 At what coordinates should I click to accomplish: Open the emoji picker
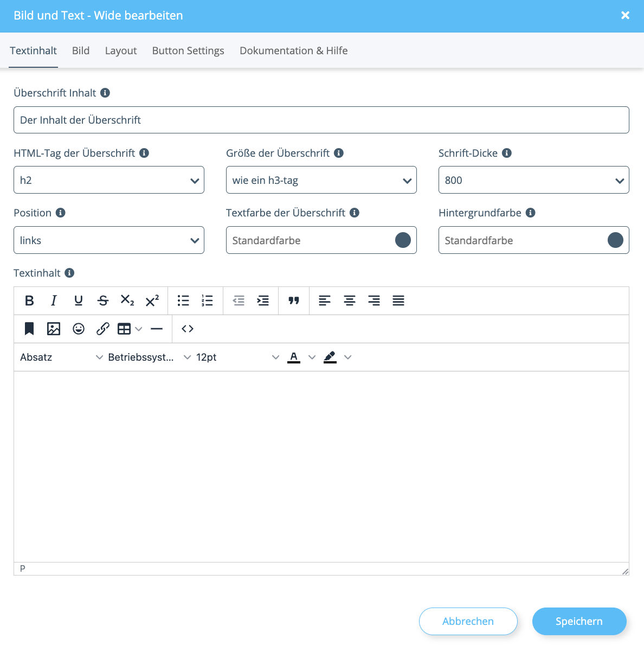79,329
